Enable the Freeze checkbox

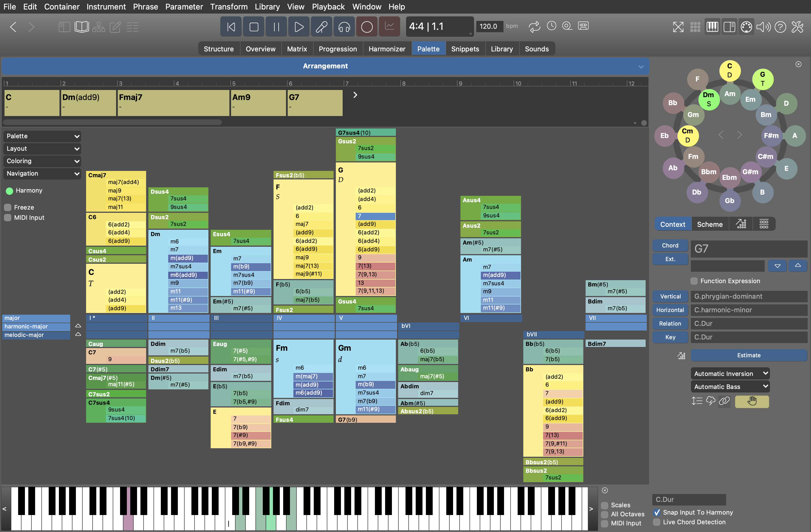pos(8,207)
